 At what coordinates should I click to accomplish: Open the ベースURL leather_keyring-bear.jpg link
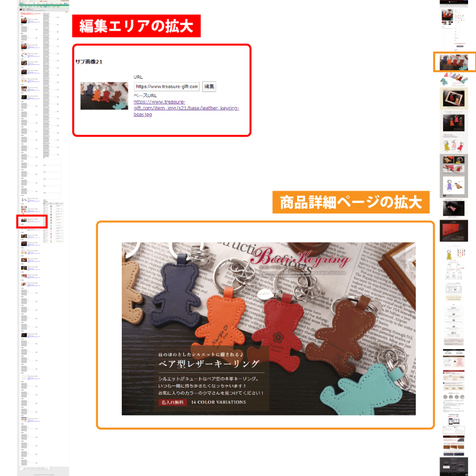point(186,108)
